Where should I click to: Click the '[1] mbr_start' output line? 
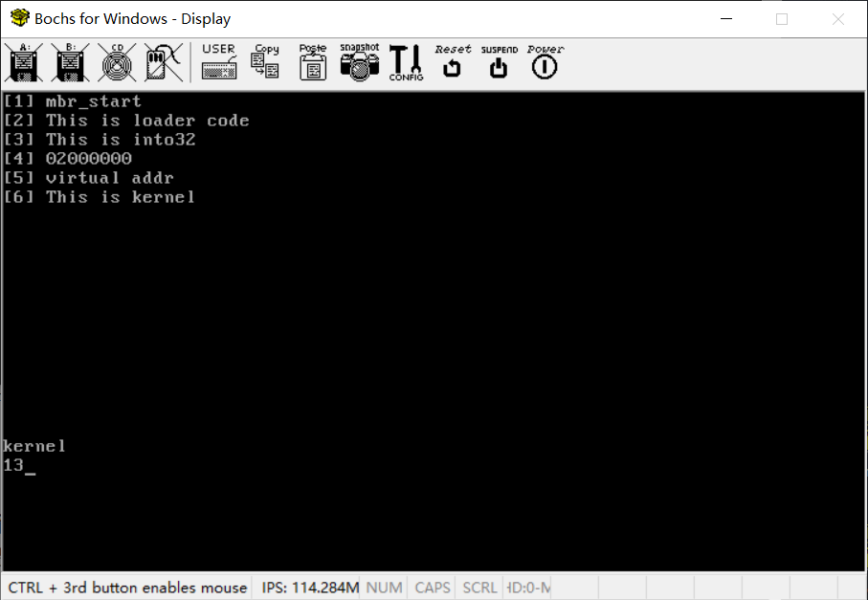[73, 101]
